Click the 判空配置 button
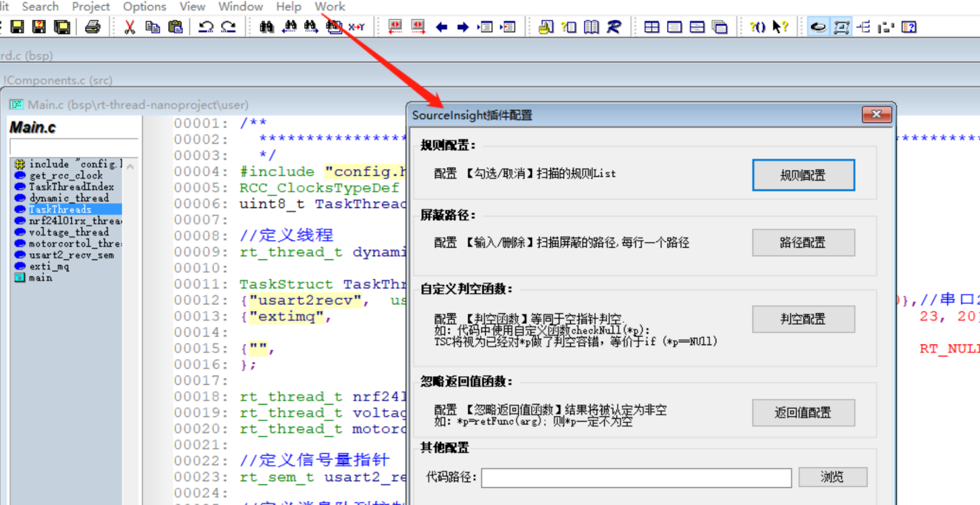Viewport: 980px width, 505px height. [x=803, y=318]
